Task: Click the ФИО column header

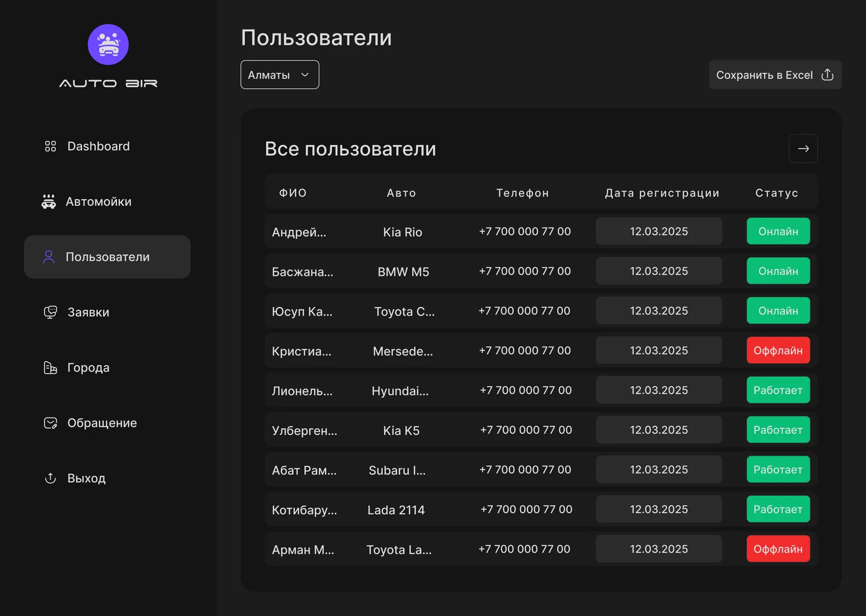Action: pos(293,193)
